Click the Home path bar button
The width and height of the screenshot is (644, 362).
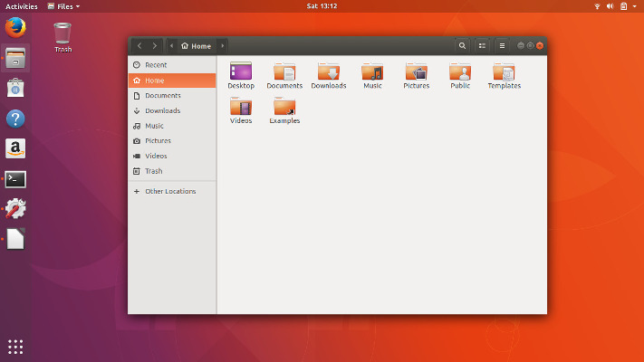click(x=197, y=46)
